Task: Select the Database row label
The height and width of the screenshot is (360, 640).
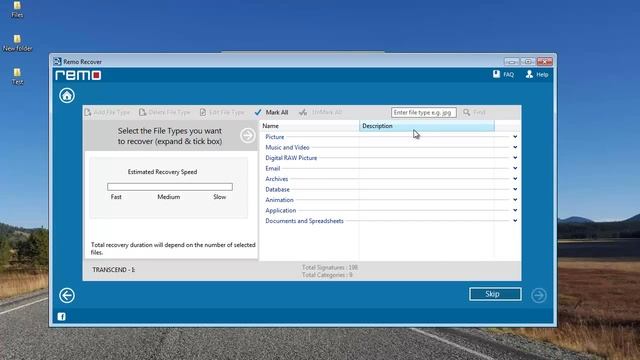Action: pos(278,189)
